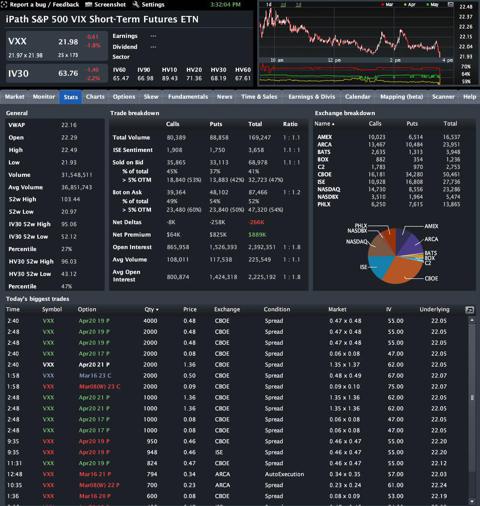This screenshot has height=506, width=480.
Task: Click Report a bug / Feedback link
Action: [44, 5]
